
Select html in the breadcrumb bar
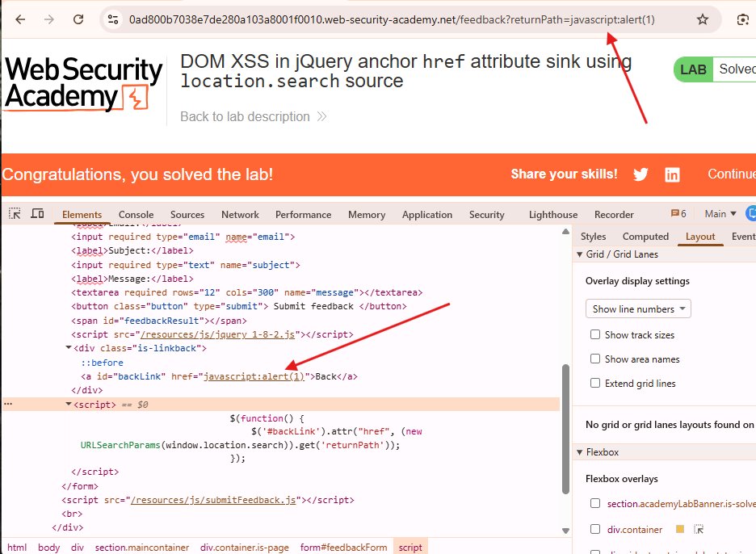(x=17, y=548)
